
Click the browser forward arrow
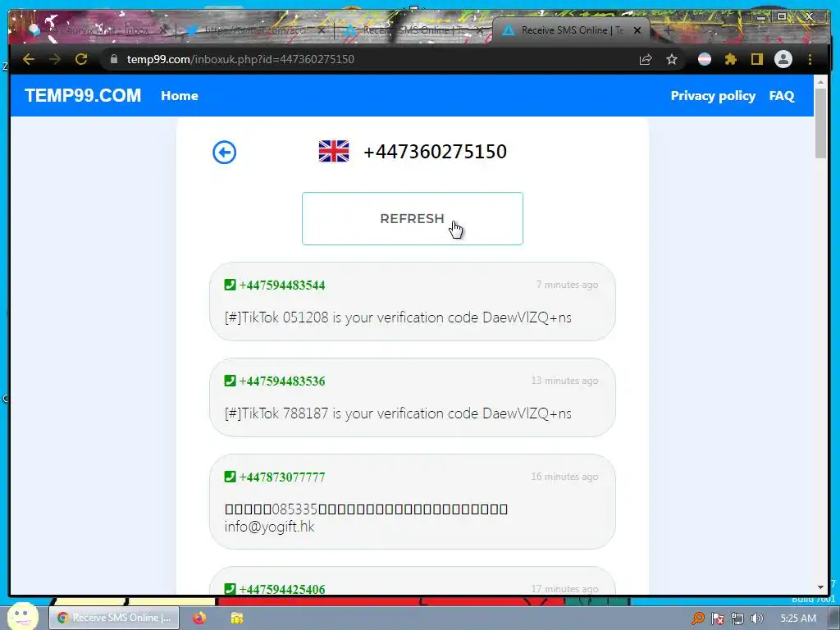click(x=55, y=59)
